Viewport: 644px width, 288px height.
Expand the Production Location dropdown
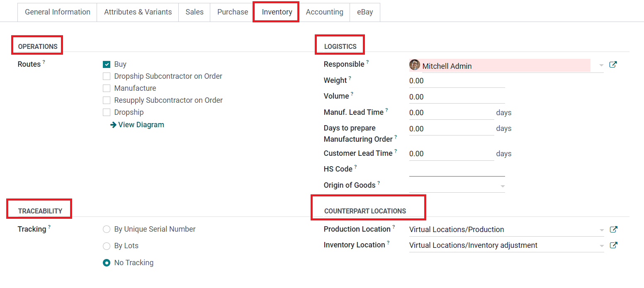click(601, 230)
